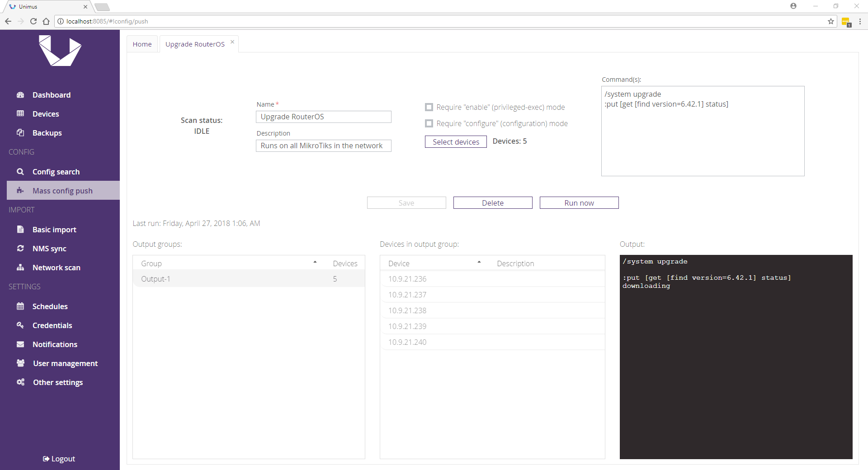Click the Select devices button
Screen dimensions: 868x470
pyautogui.click(x=456, y=141)
